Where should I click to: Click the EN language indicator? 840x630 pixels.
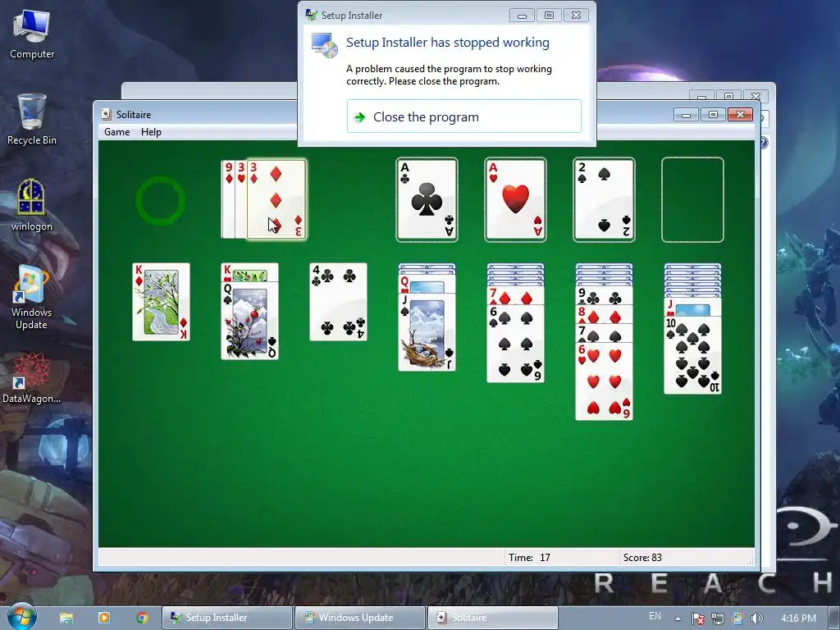[x=655, y=616]
